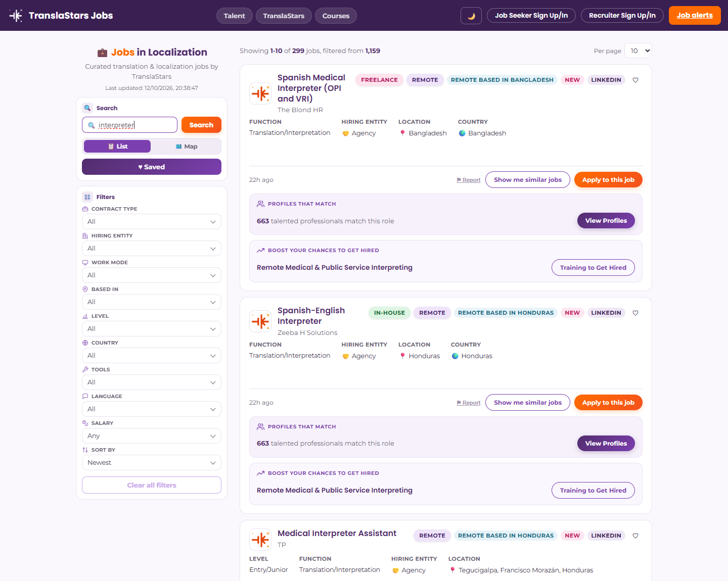Focus the interpreter search field
The height and width of the screenshot is (581, 728).
[x=129, y=125]
